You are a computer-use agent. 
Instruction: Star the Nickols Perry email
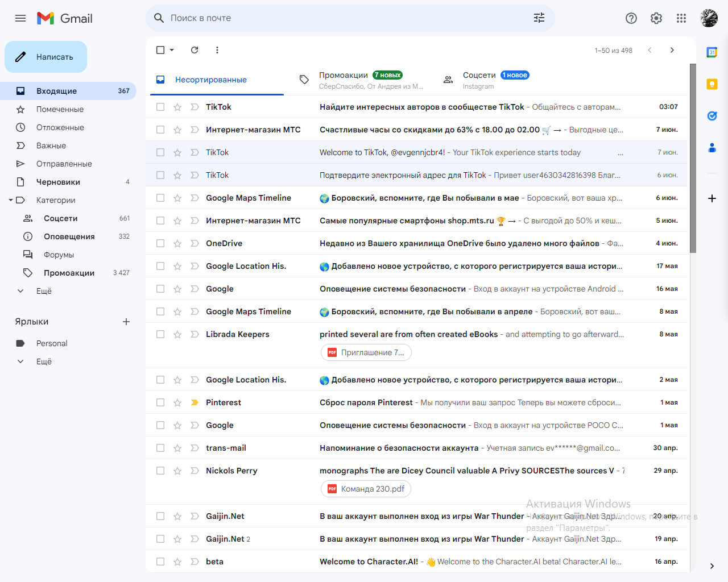point(177,471)
